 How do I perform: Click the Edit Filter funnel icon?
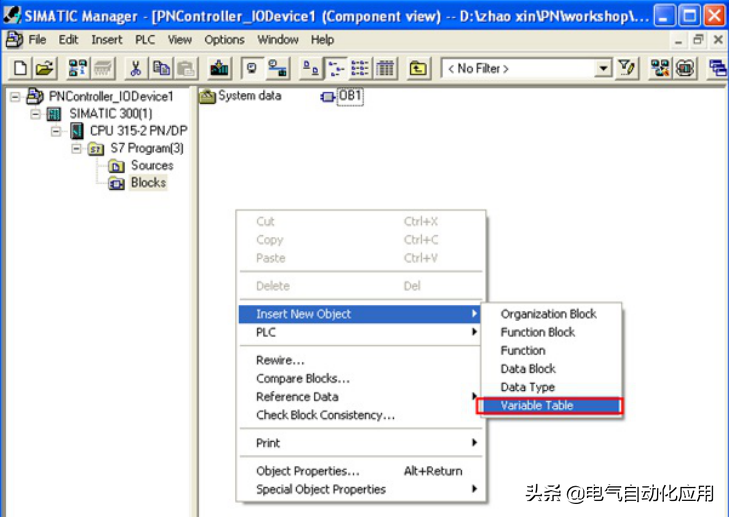pyautogui.click(x=626, y=69)
